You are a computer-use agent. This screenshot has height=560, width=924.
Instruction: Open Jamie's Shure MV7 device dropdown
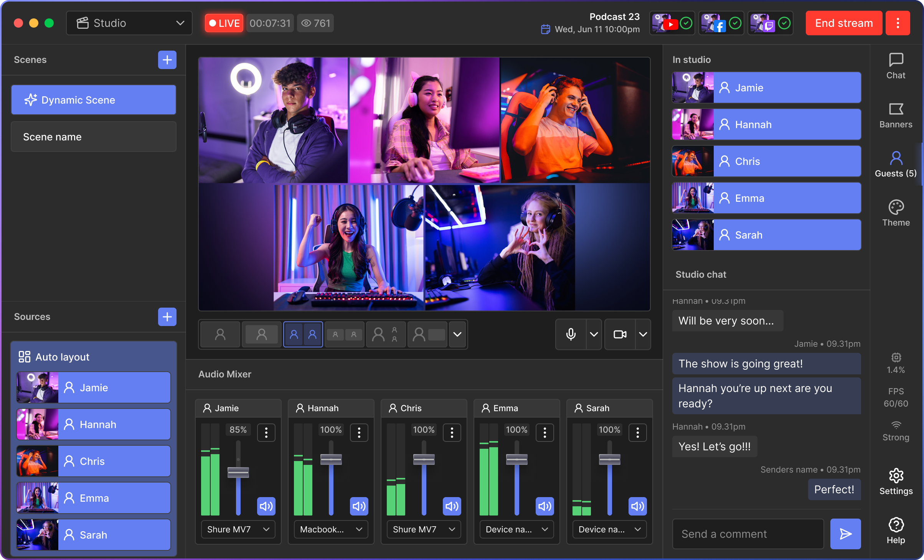238,529
